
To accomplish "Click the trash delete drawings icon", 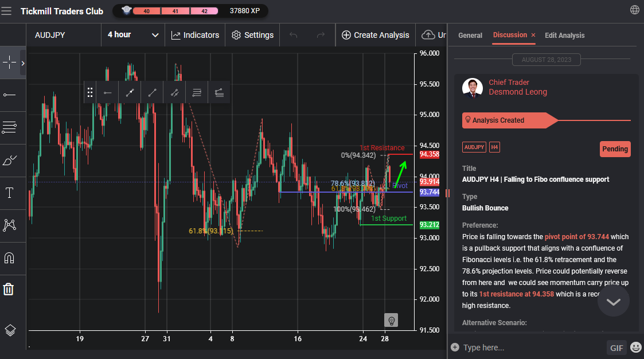I will [x=9, y=289].
